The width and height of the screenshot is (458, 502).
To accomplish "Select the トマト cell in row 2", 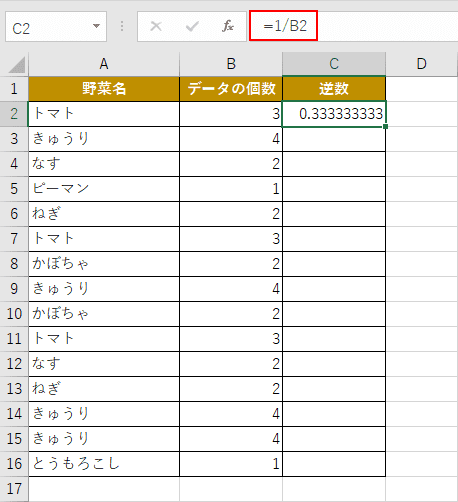I will [104, 114].
